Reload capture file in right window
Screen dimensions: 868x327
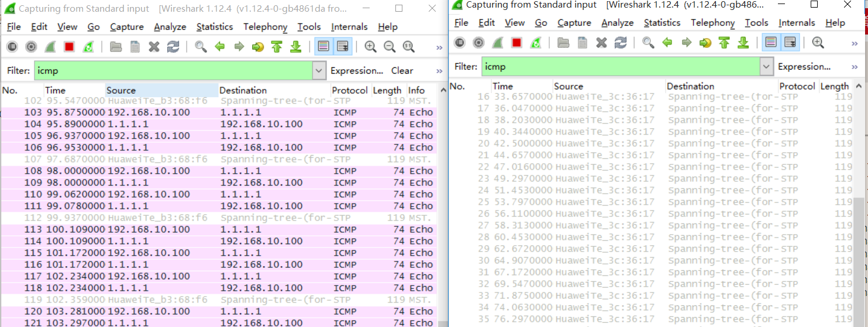coord(621,42)
